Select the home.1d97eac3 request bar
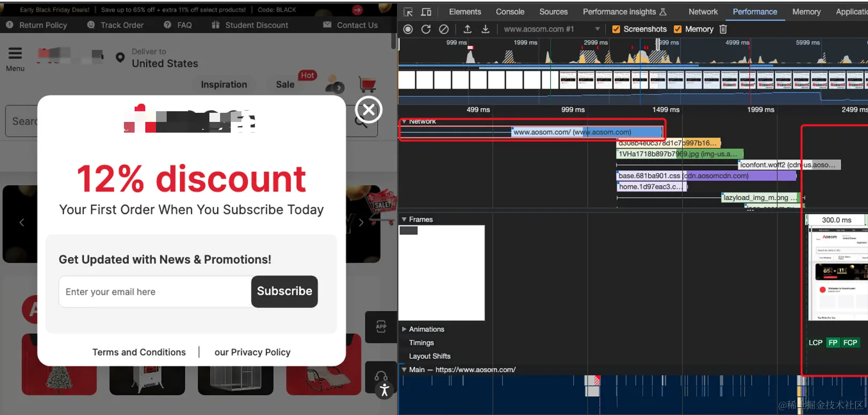Screen dimensions: 868x415 pyautogui.click(x=652, y=187)
